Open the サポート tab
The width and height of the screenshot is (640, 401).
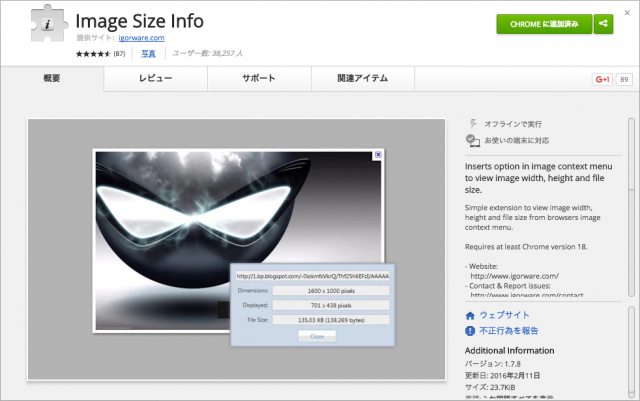pos(259,78)
